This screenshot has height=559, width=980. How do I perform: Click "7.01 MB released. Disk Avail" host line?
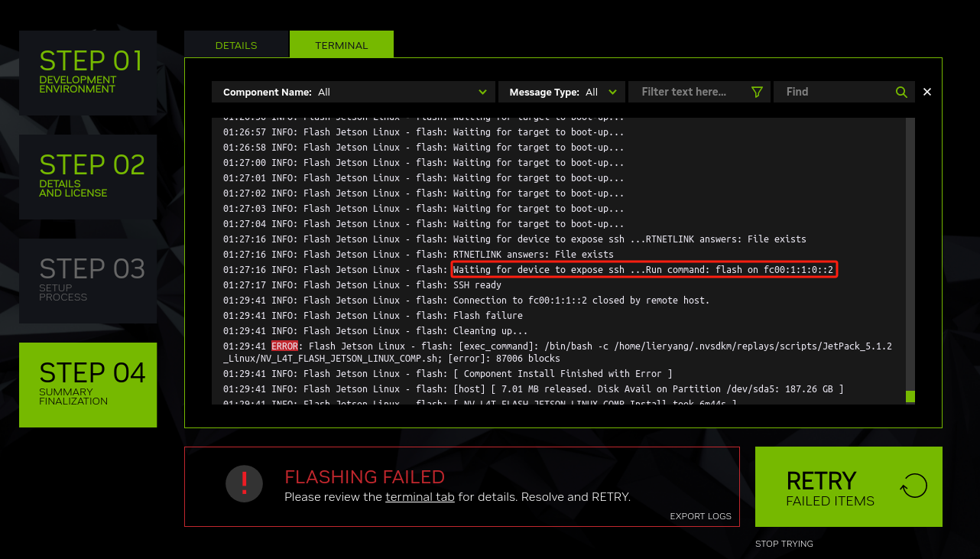pos(534,389)
